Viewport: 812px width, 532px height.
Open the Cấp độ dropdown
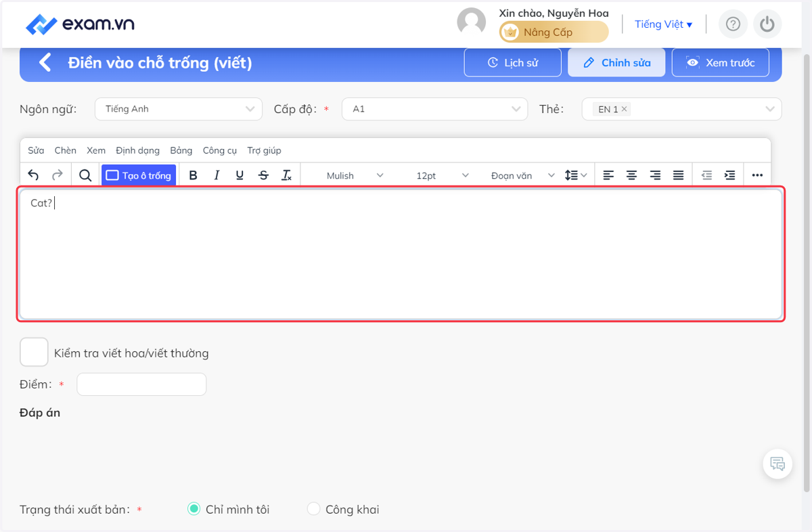click(x=434, y=109)
